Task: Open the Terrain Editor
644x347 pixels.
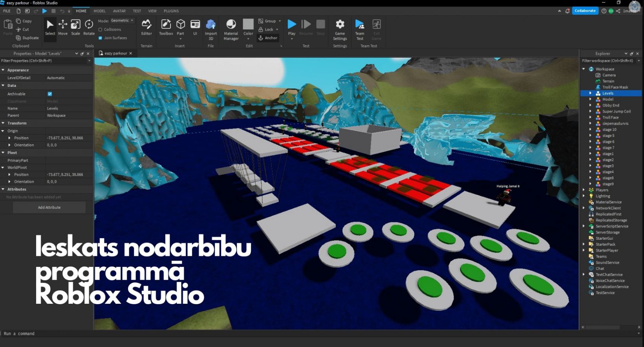Action: (146, 28)
